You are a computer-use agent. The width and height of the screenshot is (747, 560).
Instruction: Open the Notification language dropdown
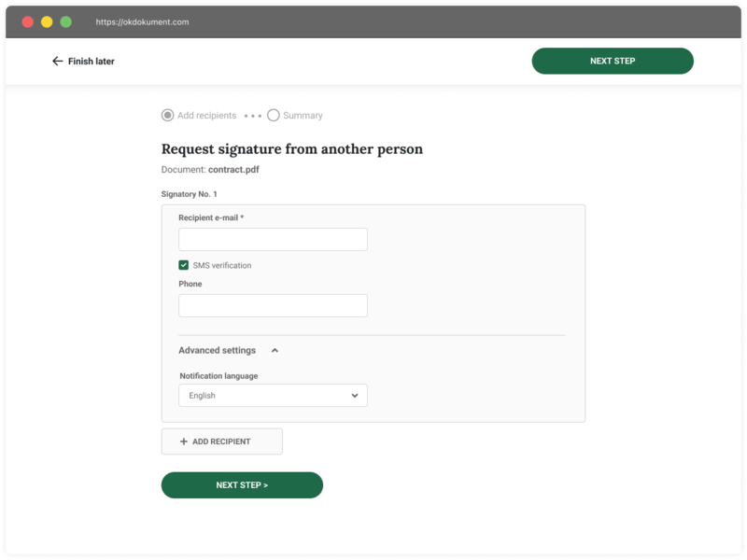(x=273, y=396)
